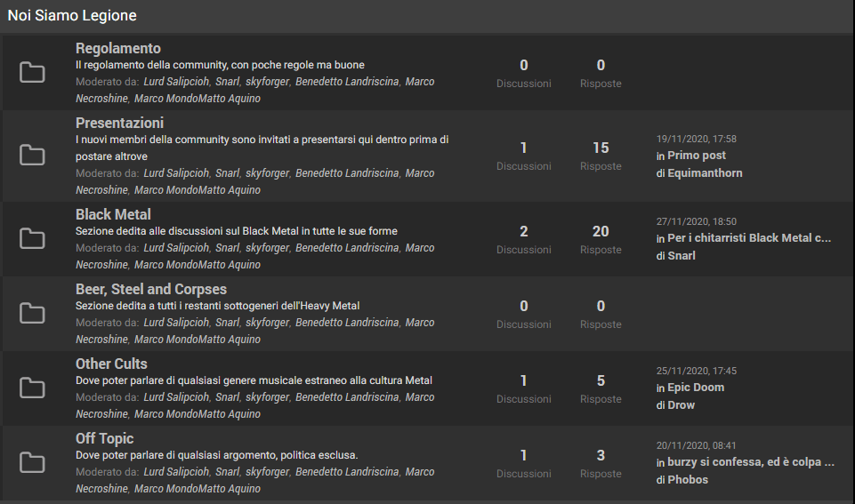Go to the Black Metal forum
The width and height of the screenshot is (855, 504).
(113, 214)
